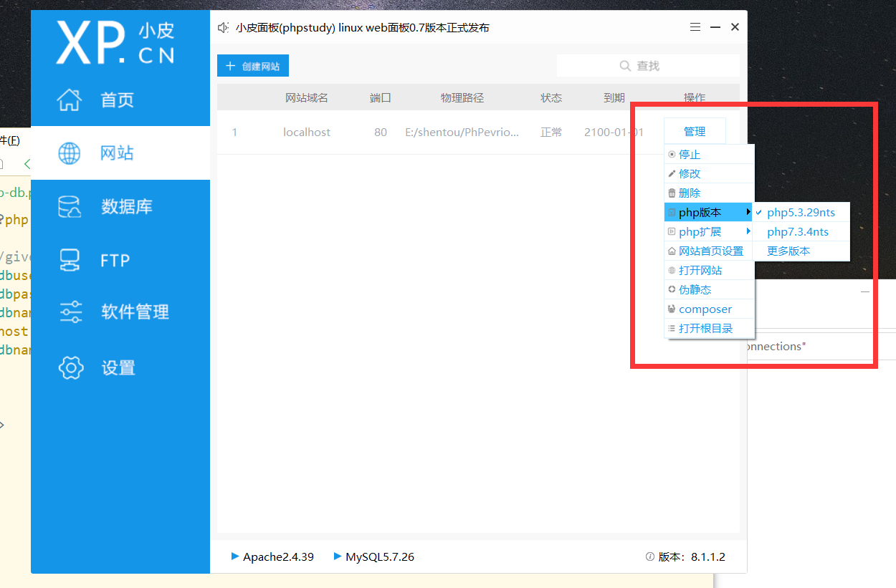Click the FTP monitor icon in sidebar
Image resolution: width=896 pixels, height=588 pixels.
pos(70,260)
